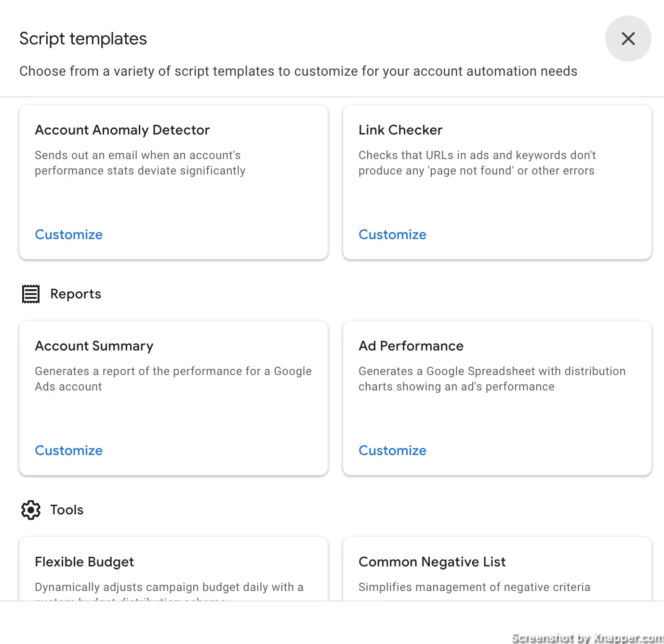The height and width of the screenshot is (644, 664).
Task: Click the Link Checker description text
Action: pos(477,163)
